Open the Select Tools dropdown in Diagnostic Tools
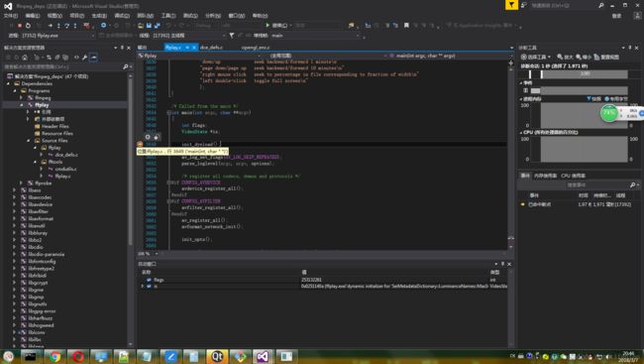The height and width of the screenshot is (364, 644). click(x=536, y=57)
